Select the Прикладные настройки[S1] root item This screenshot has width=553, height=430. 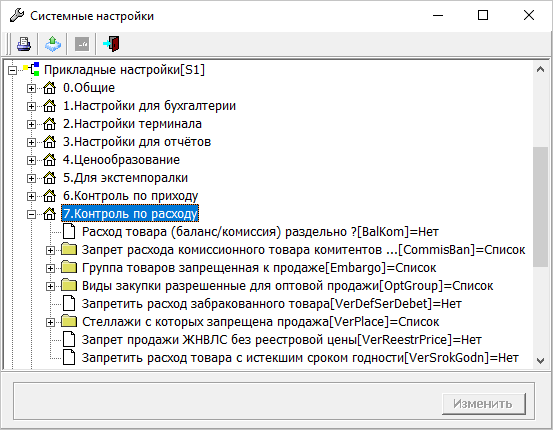(124, 69)
